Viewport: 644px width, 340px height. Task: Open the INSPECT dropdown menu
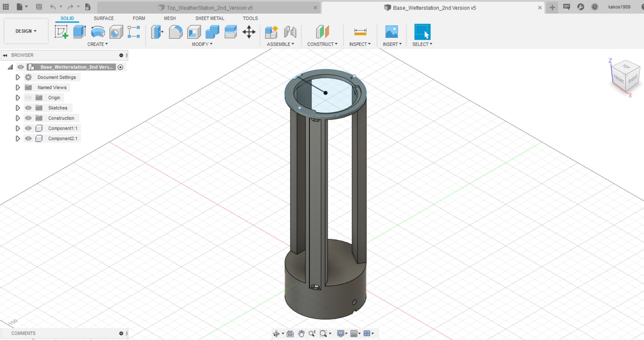pos(360,44)
